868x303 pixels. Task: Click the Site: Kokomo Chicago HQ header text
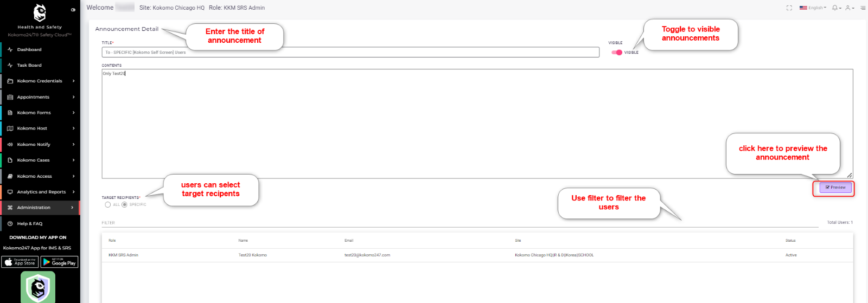[172, 8]
